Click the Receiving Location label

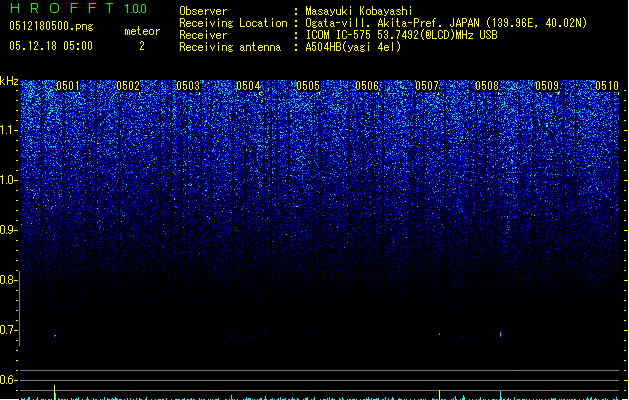click(x=233, y=23)
